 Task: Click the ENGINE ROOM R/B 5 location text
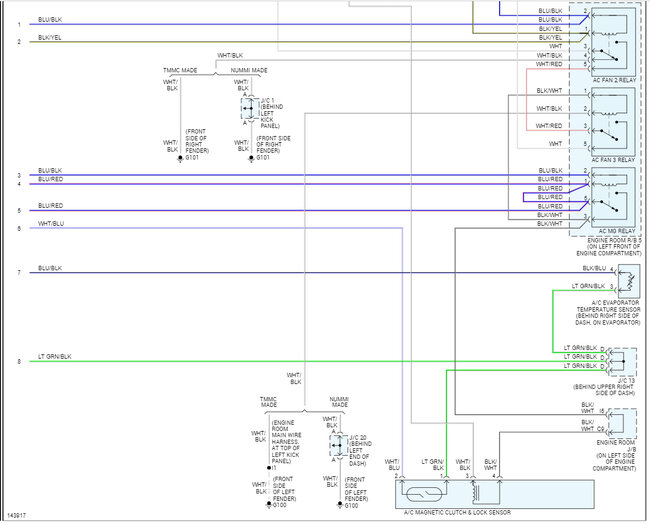pyautogui.click(x=609, y=247)
